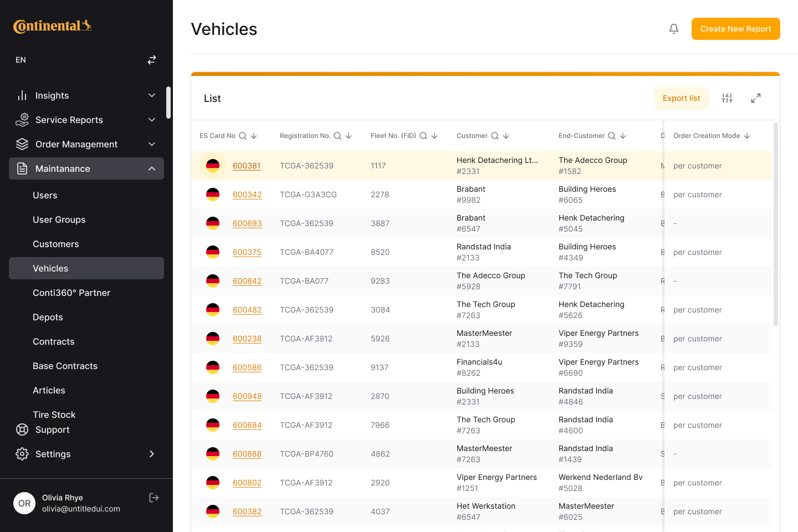The width and height of the screenshot is (798, 532).
Task: Open table column filter settings icon
Action: click(x=727, y=98)
